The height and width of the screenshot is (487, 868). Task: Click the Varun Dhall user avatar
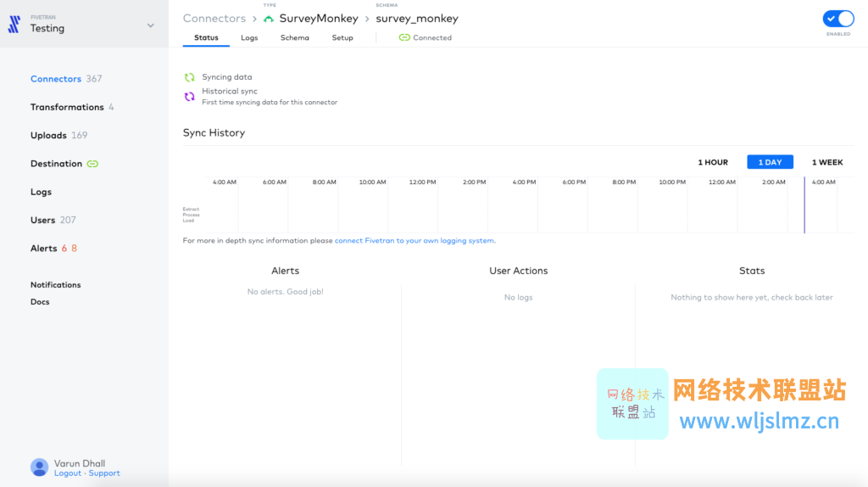coord(39,467)
